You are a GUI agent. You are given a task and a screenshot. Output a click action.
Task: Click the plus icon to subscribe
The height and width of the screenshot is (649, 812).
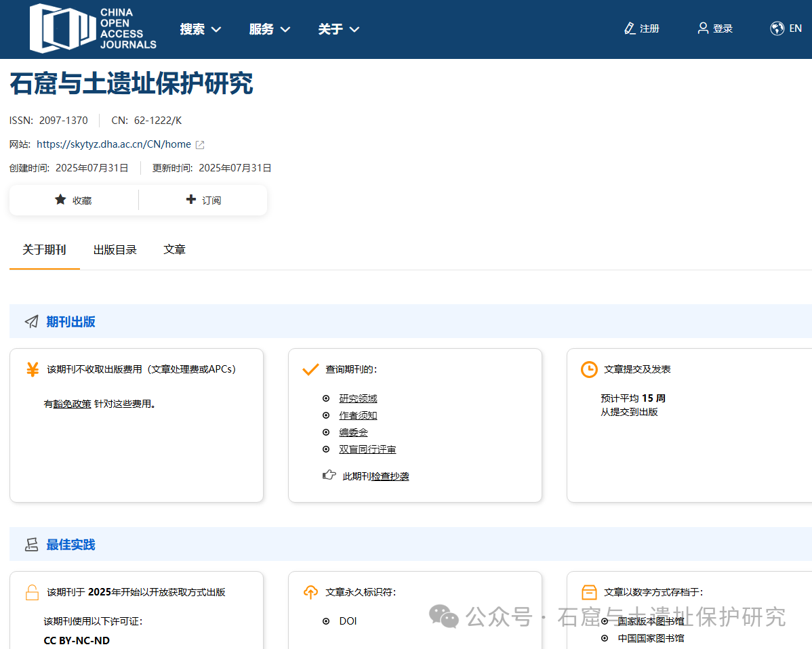[191, 200]
